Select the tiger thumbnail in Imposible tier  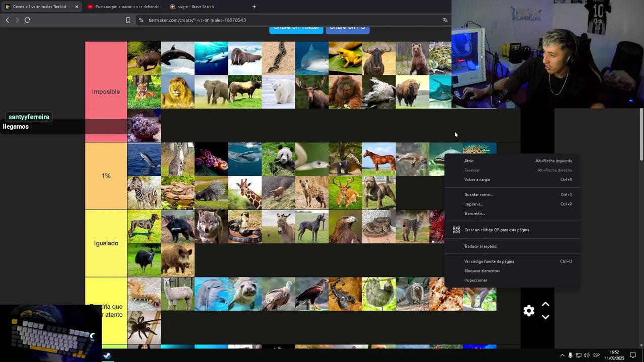144,92
